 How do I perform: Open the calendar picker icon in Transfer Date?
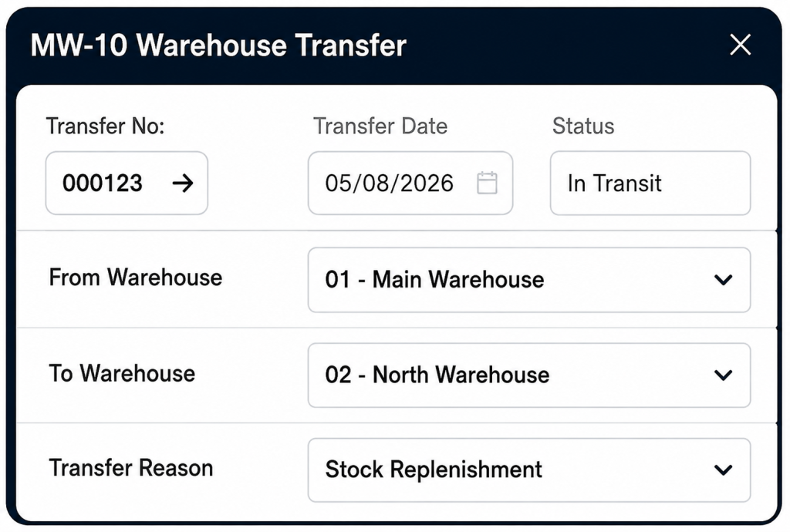[487, 183]
